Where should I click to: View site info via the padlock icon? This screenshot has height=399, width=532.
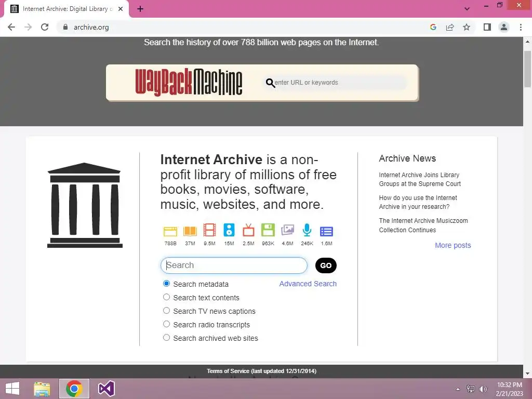click(65, 27)
